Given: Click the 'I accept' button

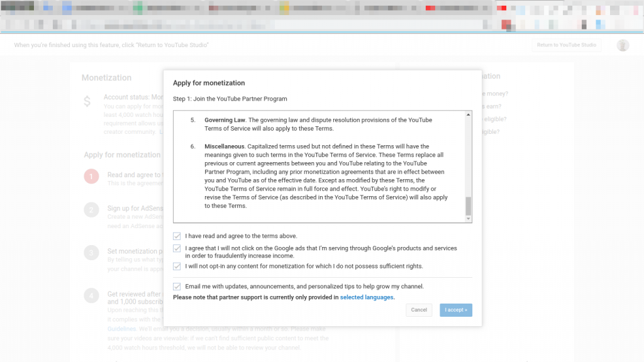Looking at the screenshot, I should (x=455, y=310).
